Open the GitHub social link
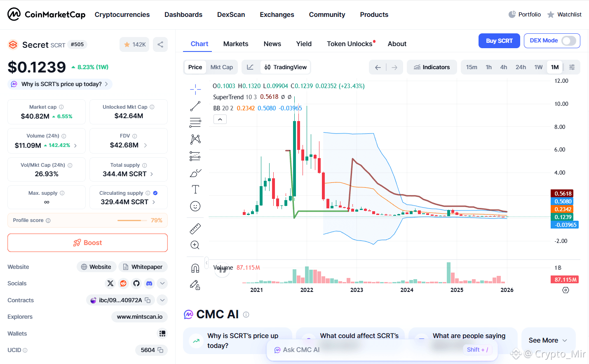Image resolution: width=589 pixels, height=364 pixels. click(136, 283)
